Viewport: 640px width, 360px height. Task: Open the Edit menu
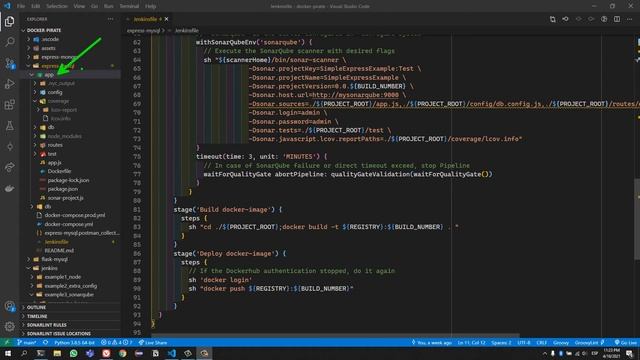(x=36, y=6)
